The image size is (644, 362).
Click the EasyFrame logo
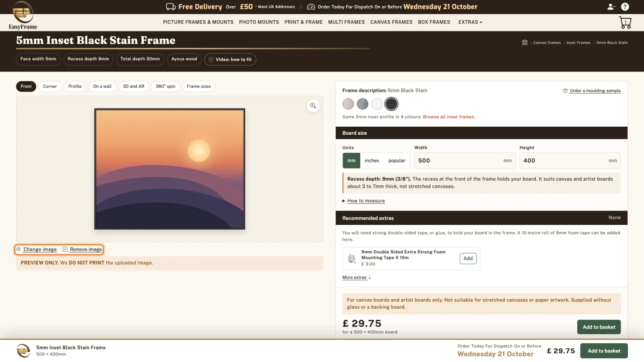(23, 16)
